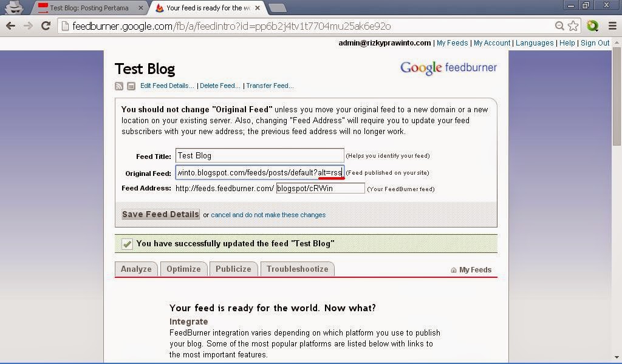Open a new browser tab
This screenshot has width=622, height=364.
(x=277, y=8)
